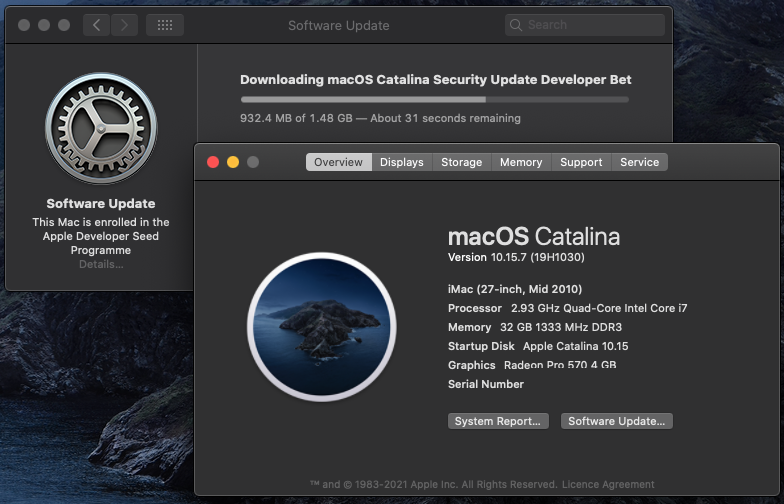Switch to the Displays tab

click(x=402, y=162)
